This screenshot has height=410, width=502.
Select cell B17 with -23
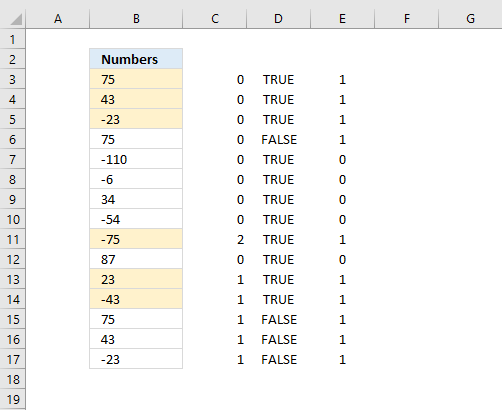[136, 359]
